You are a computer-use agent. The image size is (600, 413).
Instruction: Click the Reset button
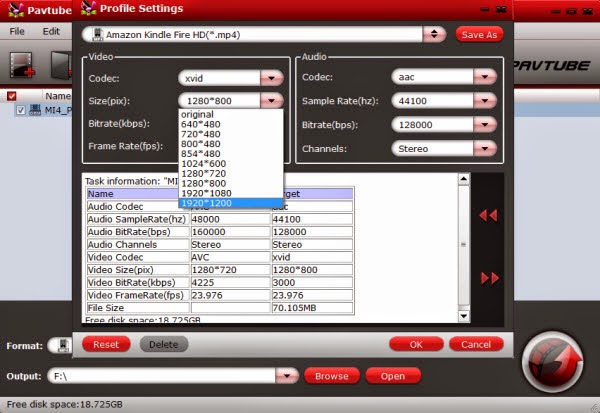[x=106, y=344]
